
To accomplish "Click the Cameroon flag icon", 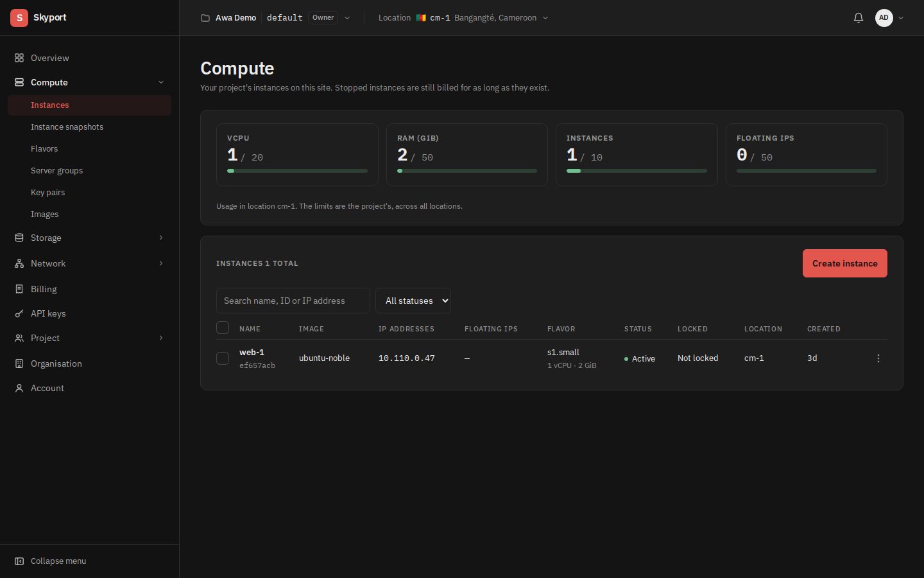I will tap(421, 18).
